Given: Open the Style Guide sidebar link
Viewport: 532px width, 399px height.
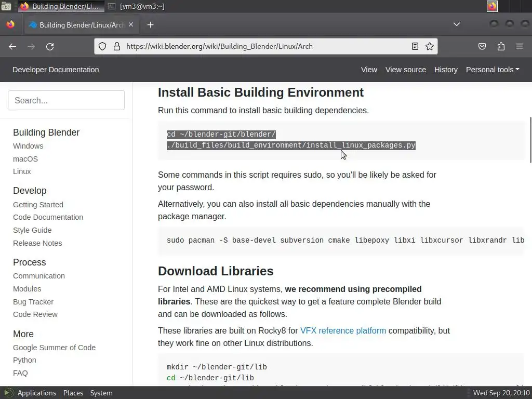Looking at the screenshot, I should click(32, 230).
